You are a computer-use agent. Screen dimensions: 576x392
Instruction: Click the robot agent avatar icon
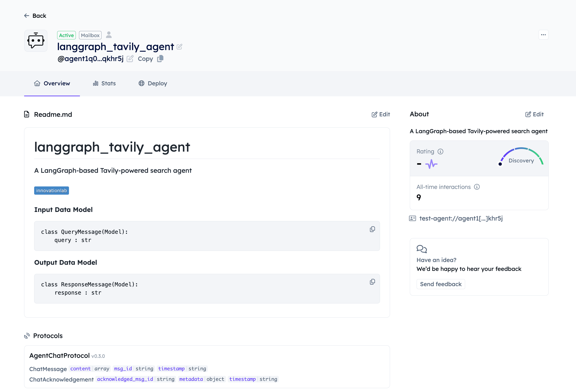tap(36, 40)
